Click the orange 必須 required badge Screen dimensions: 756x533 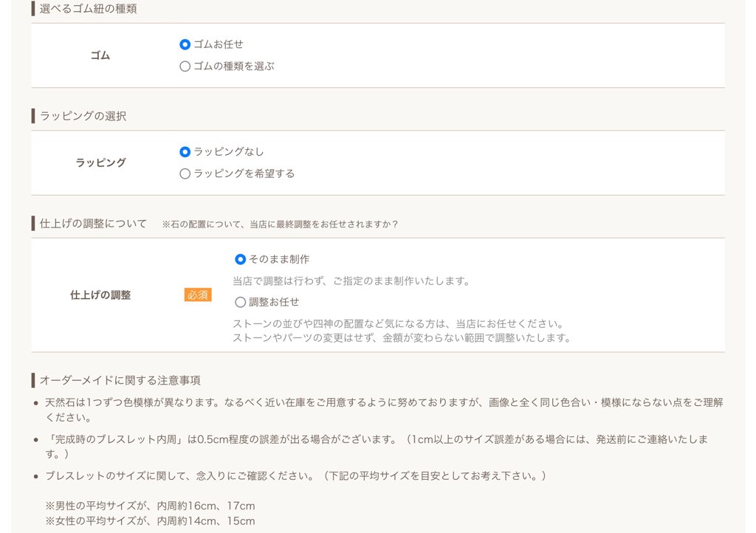click(x=197, y=295)
